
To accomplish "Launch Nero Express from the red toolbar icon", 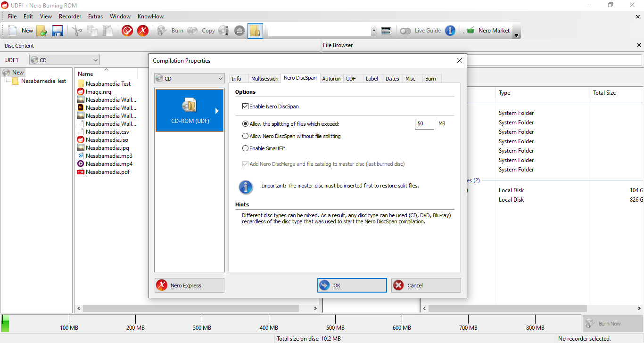I will pos(143,31).
